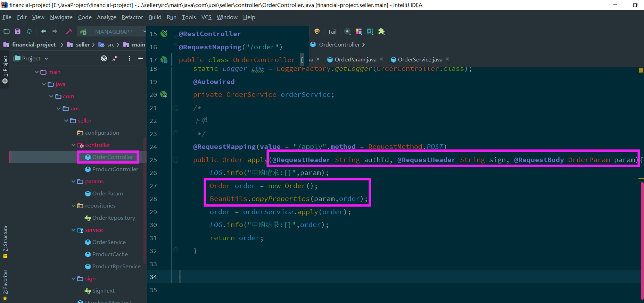
Task: Select ProductRpcService in the project tree
Action: click(x=116, y=266)
